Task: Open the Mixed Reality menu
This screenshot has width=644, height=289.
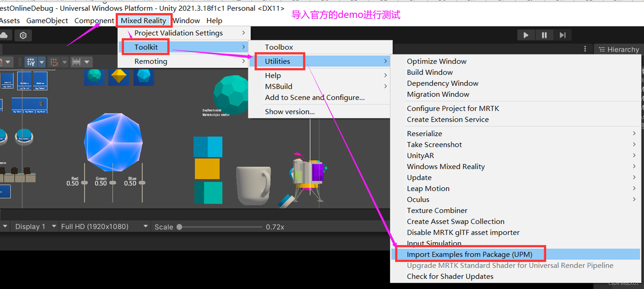Action: tap(143, 21)
